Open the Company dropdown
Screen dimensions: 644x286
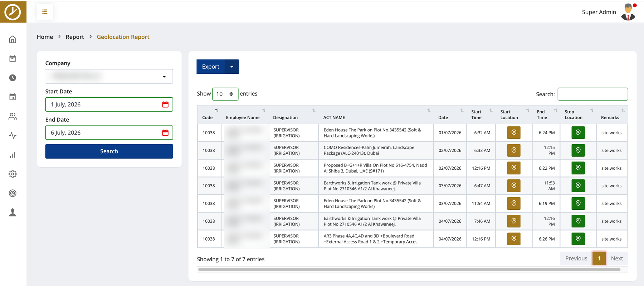point(109,76)
